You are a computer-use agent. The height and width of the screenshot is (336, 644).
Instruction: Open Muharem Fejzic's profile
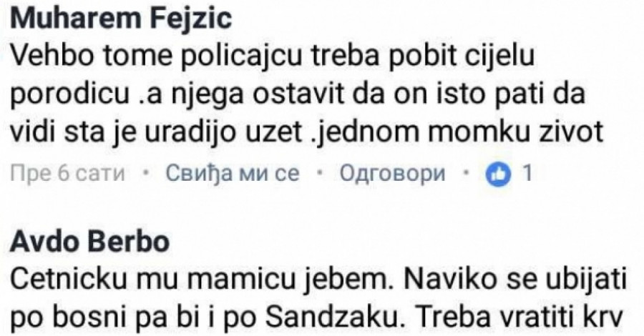coord(122,20)
